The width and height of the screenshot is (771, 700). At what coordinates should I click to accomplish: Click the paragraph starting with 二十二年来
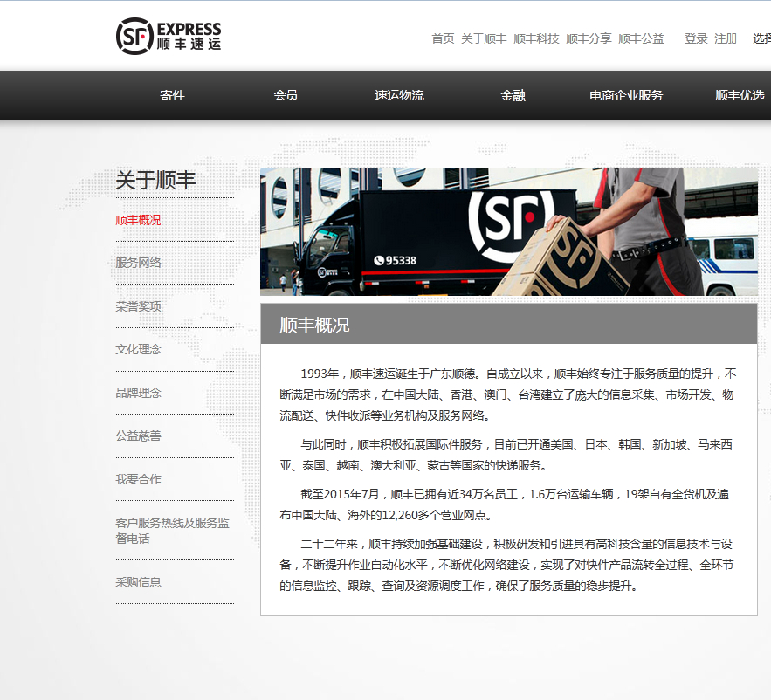click(507, 565)
